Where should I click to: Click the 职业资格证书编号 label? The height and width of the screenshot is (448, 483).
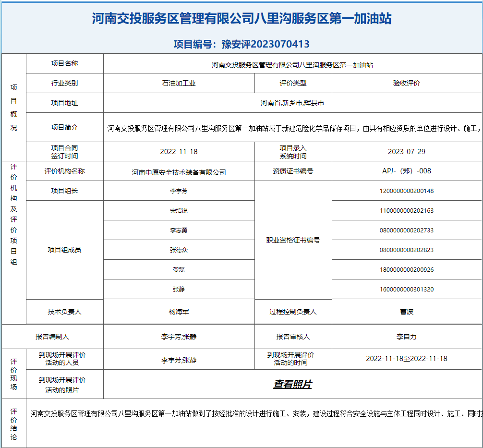tap(293, 241)
